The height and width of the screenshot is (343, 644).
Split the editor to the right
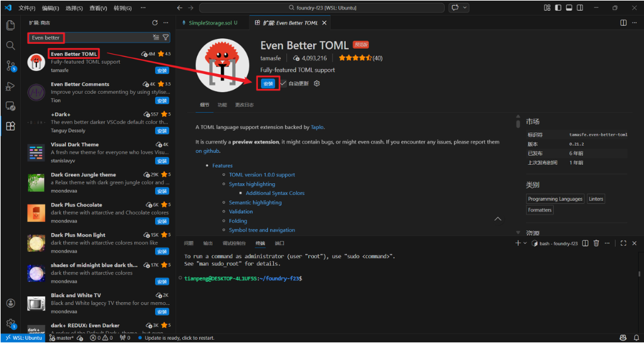pyautogui.click(x=623, y=23)
